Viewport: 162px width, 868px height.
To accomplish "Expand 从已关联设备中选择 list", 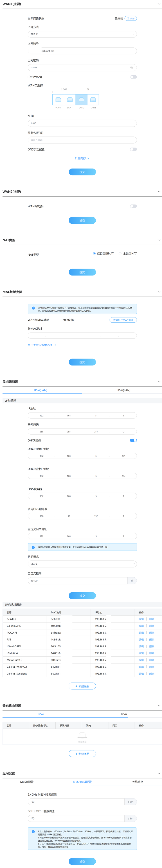I will click(x=42, y=345).
